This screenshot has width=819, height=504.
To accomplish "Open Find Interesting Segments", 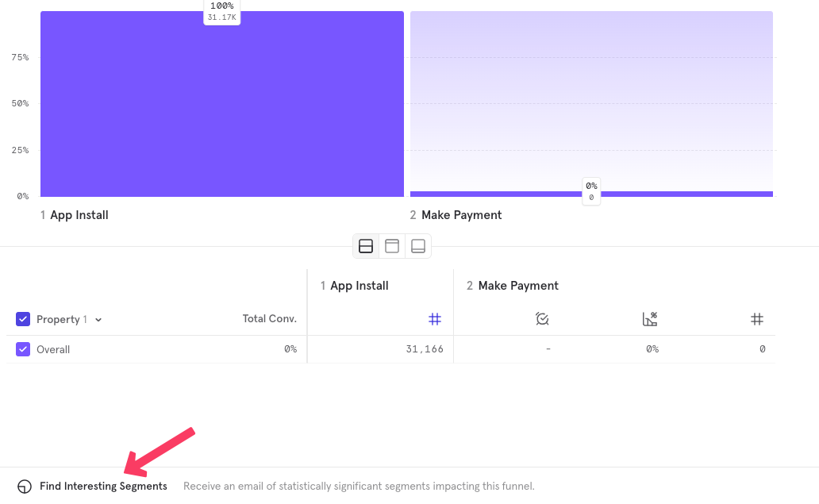I will 103,487.
